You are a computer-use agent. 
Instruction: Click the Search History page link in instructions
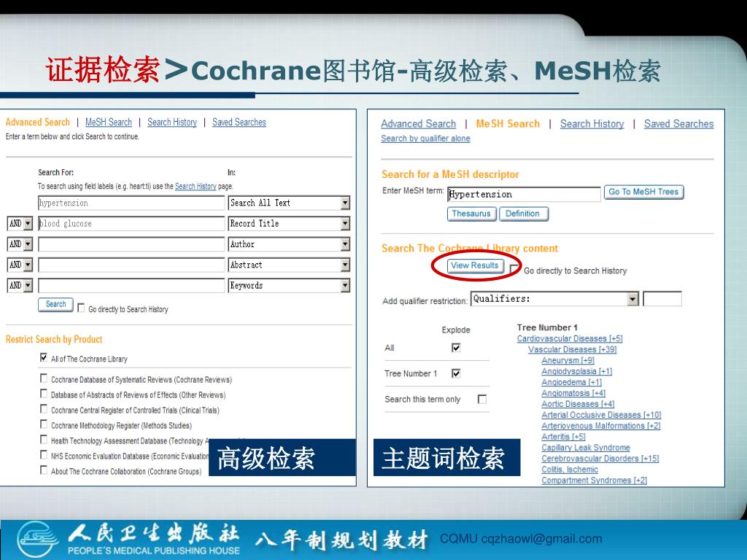pyautogui.click(x=196, y=186)
